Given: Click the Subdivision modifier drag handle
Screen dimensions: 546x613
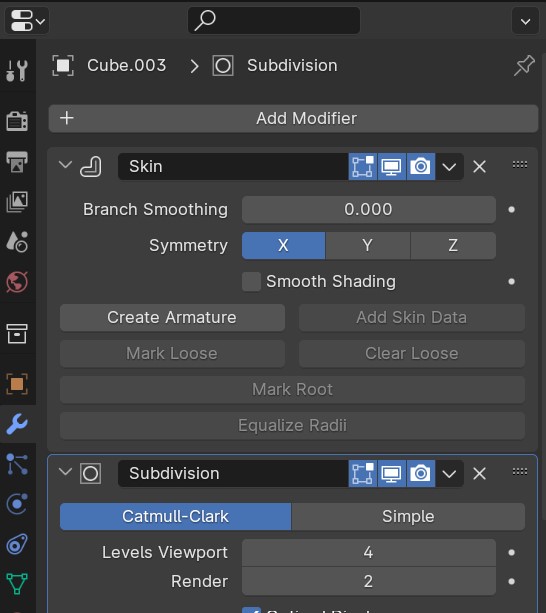Looking at the screenshot, I should point(519,471).
